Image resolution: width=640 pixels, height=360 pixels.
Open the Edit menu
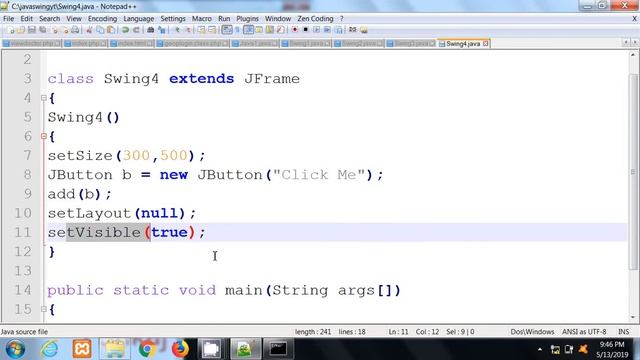tap(27, 19)
